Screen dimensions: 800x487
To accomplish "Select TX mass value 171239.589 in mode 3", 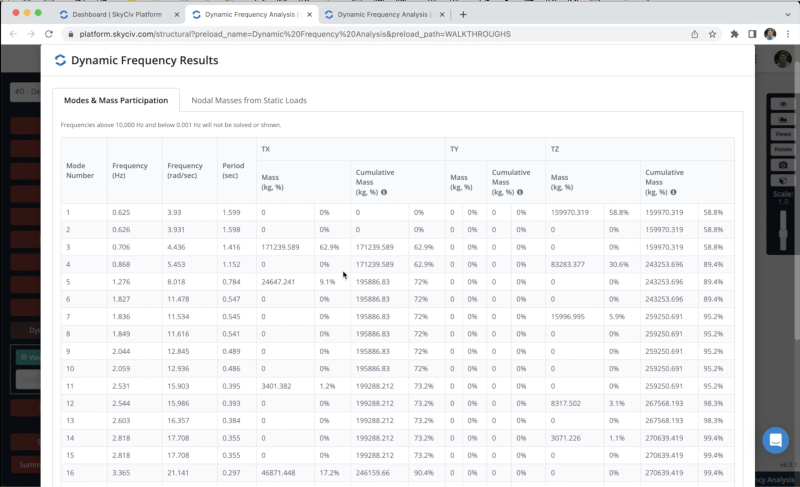I will click(285, 247).
